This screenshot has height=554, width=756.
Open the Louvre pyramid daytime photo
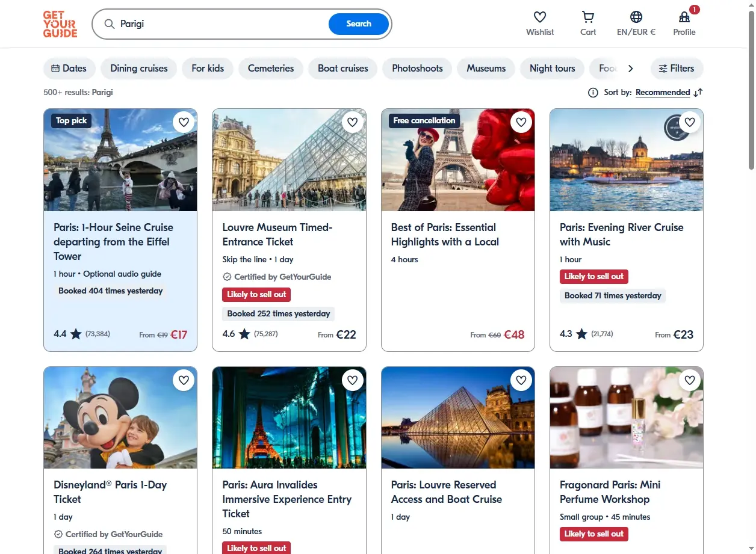289,160
